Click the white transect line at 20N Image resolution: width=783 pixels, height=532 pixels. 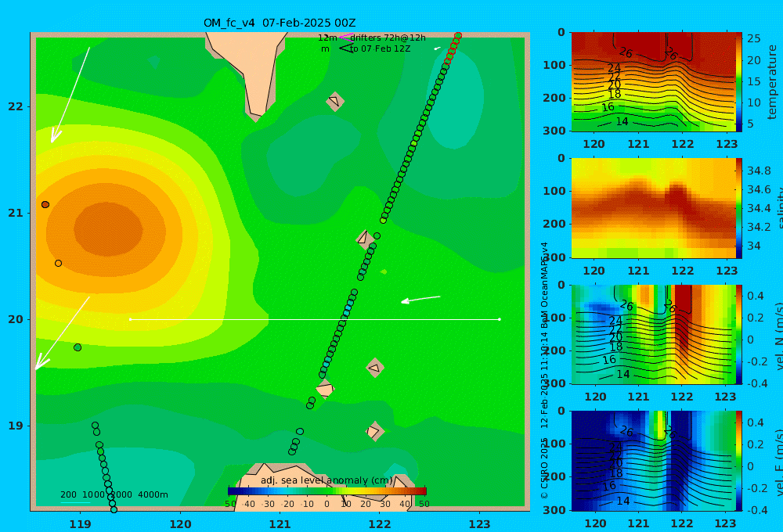pyautogui.click(x=315, y=319)
